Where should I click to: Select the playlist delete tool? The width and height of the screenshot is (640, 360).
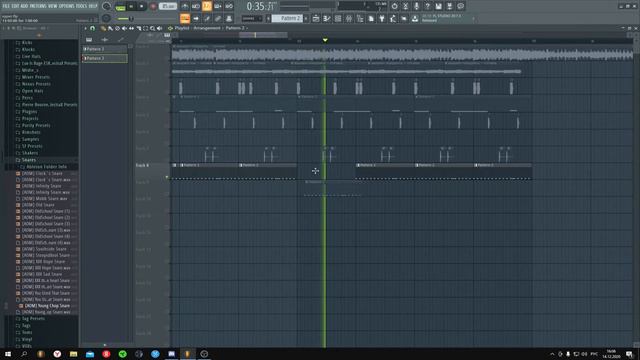118,28
